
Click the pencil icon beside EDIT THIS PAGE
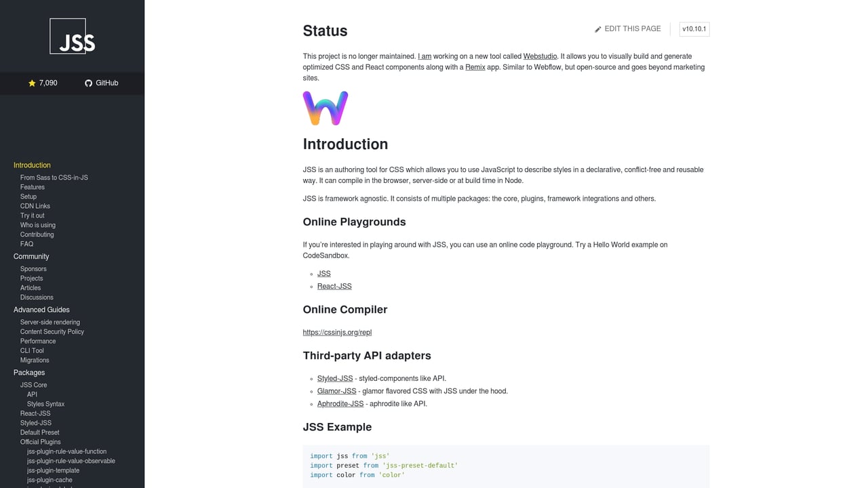click(597, 28)
